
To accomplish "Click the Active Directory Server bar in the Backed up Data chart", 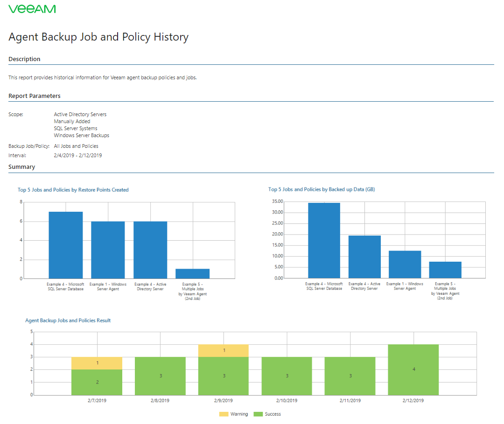I will click(364, 257).
